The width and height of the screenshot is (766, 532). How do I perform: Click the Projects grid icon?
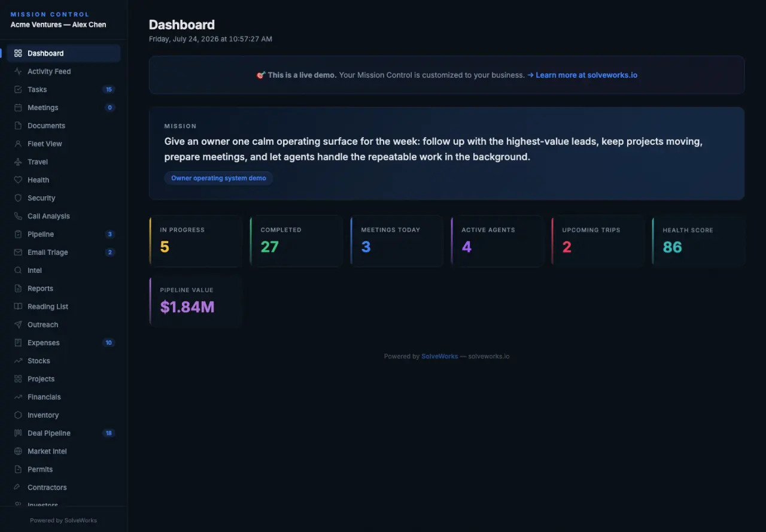[x=18, y=379]
